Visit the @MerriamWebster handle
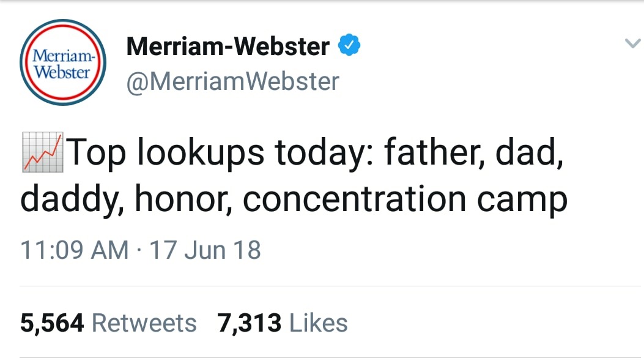This screenshot has width=644, height=361. pos(232,81)
